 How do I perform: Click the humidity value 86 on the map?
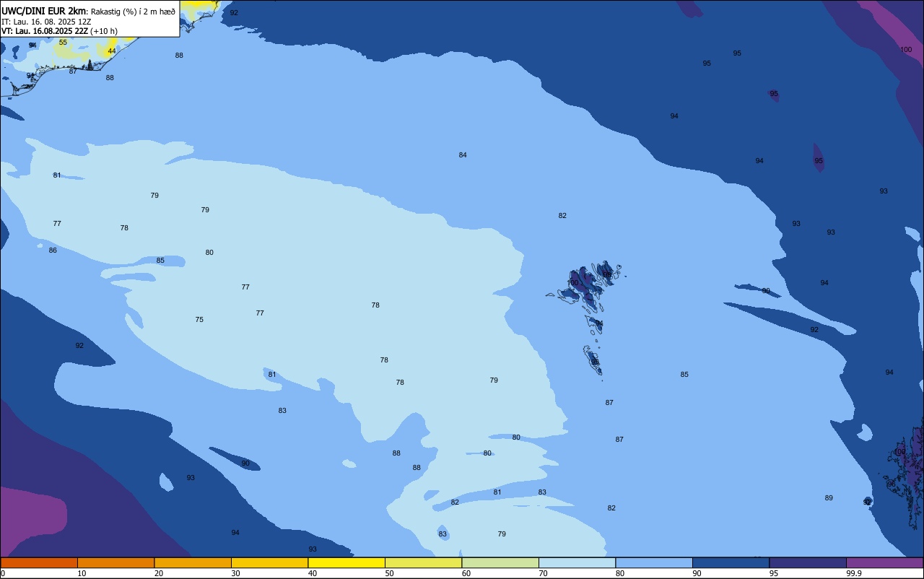tap(53, 251)
